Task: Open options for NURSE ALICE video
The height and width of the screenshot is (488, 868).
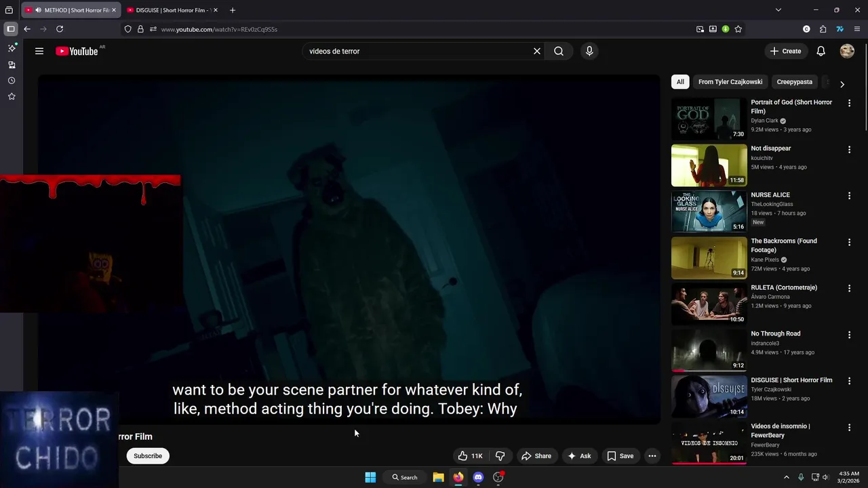Action: pos(849,196)
